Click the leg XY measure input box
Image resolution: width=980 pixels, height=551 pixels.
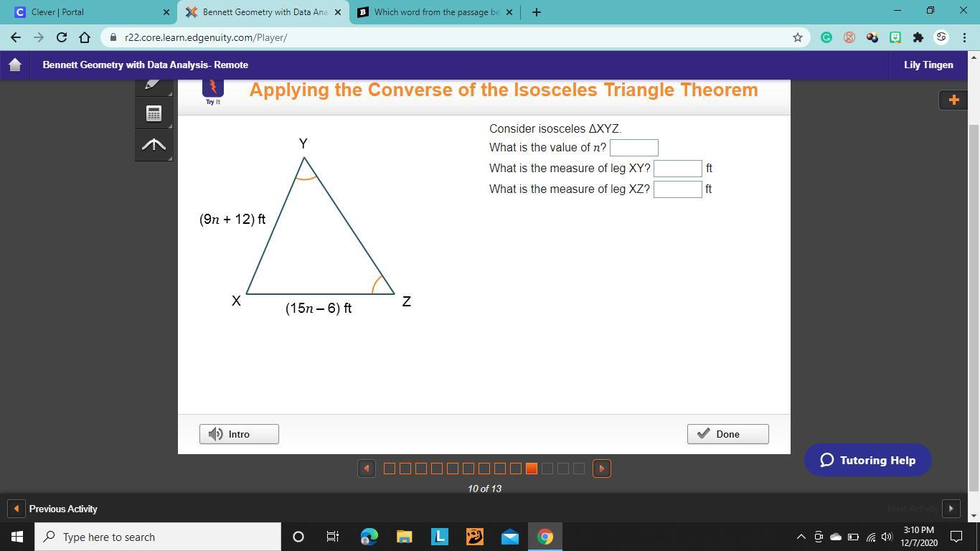(x=678, y=169)
